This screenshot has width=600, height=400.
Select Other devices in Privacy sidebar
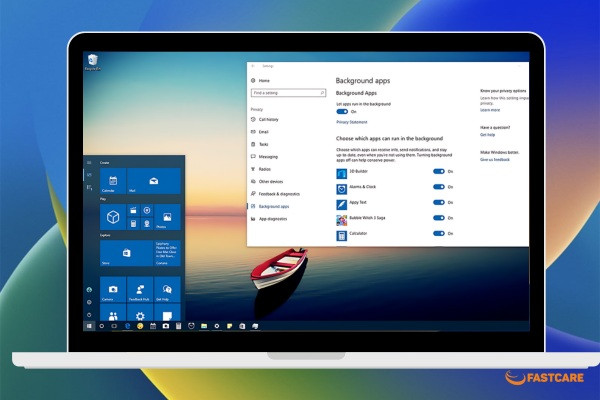[267, 181]
